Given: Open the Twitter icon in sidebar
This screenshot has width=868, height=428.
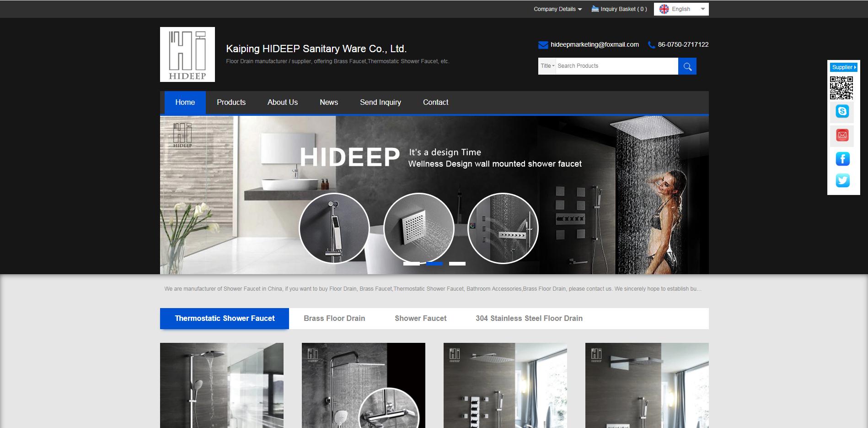Looking at the screenshot, I should click(x=842, y=180).
